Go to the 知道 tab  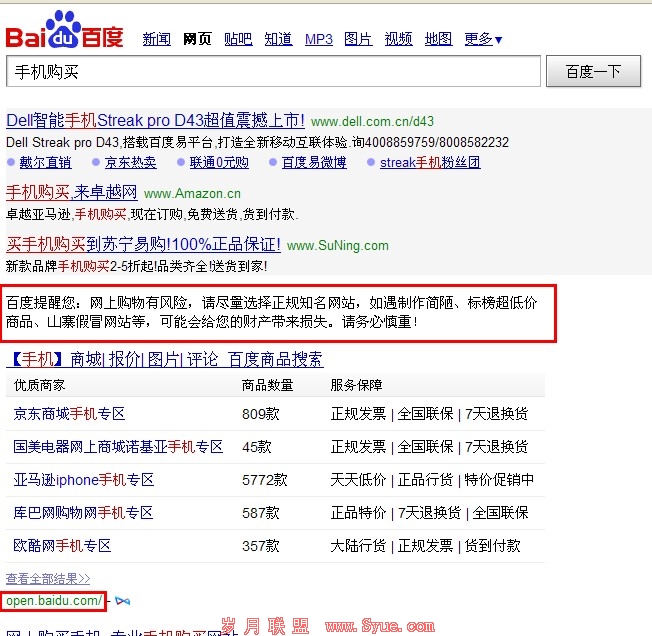[279, 39]
